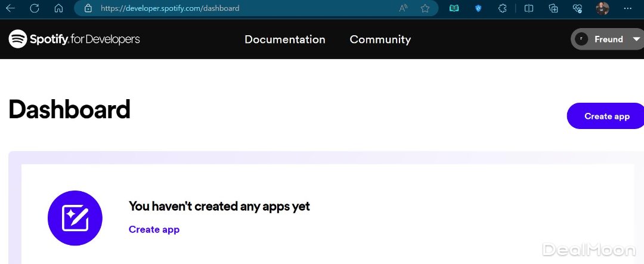
Task: Click the Create app text link
Action: [x=154, y=229]
